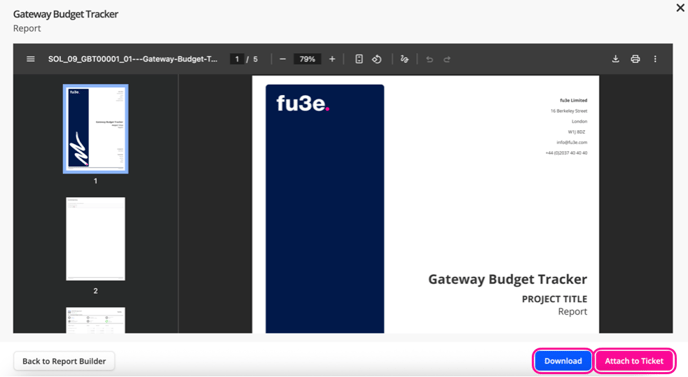Close the Gateway Budget Tracker dialog
The width and height of the screenshot is (688, 377).
point(680,7)
